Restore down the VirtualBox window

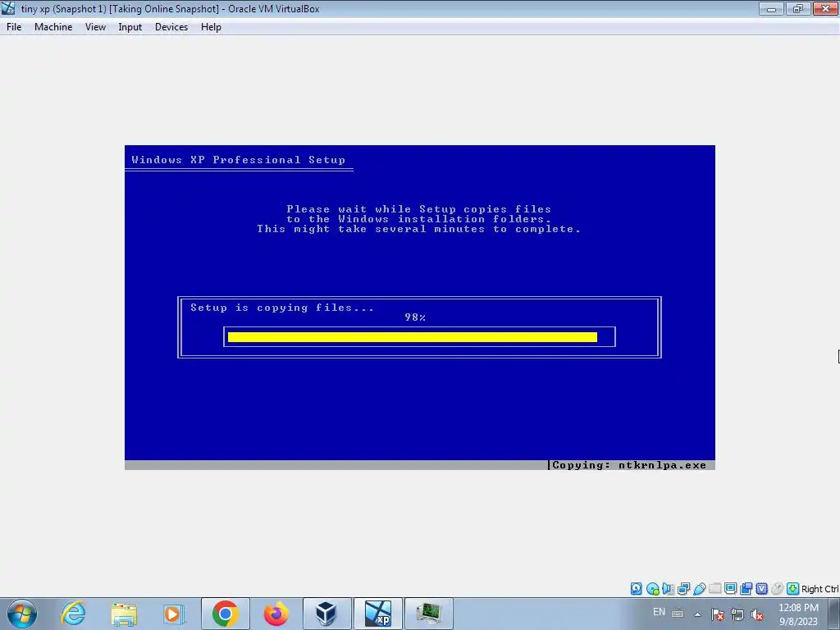click(x=798, y=8)
